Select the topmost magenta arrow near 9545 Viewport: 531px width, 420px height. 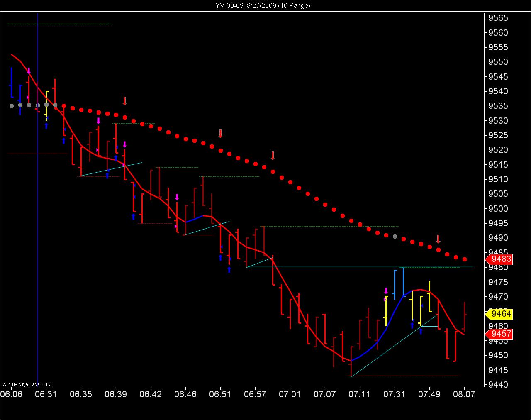pos(29,71)
